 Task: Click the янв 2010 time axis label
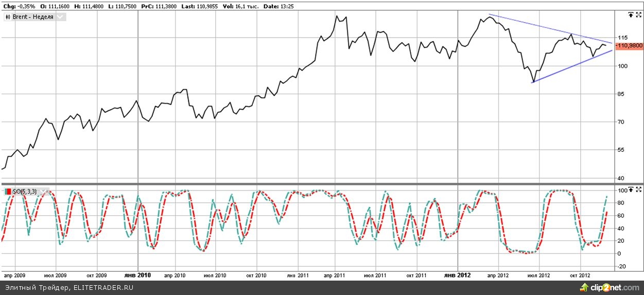point(137,276)
